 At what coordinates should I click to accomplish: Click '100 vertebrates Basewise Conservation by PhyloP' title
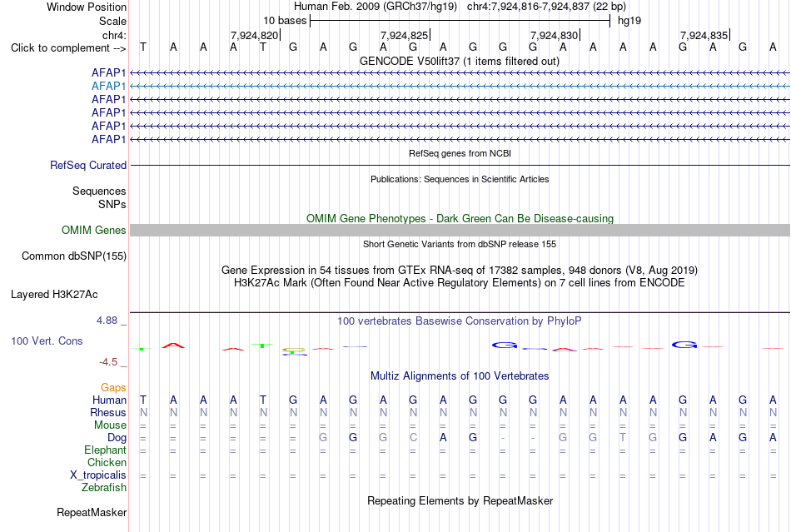[460, 321]
